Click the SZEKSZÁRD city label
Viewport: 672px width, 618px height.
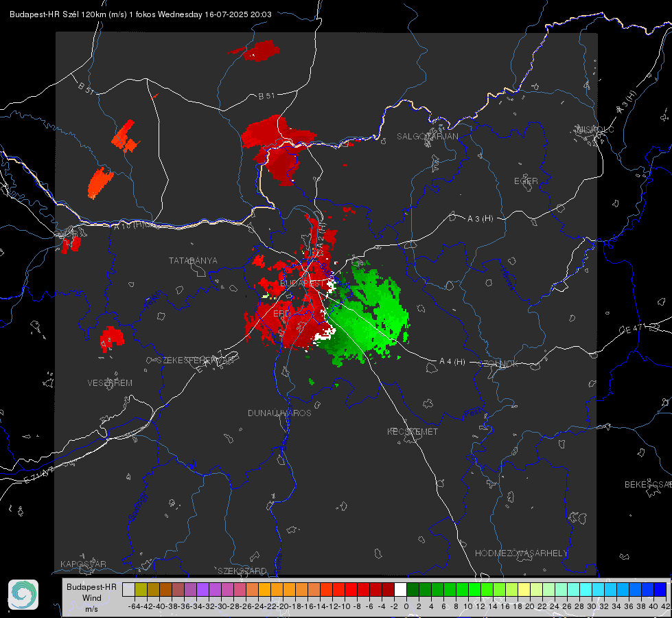click(x=242, y=571)
